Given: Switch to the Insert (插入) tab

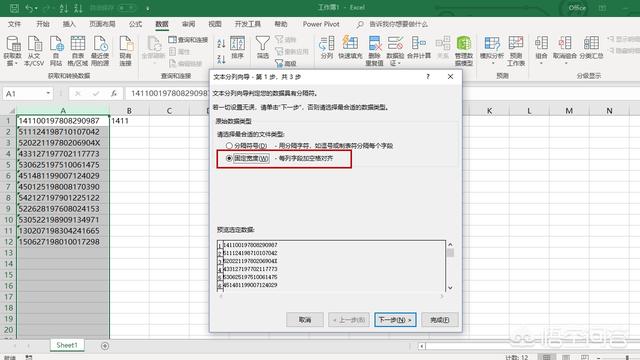Looking at the screenshot, I should [x=69, y=24].
